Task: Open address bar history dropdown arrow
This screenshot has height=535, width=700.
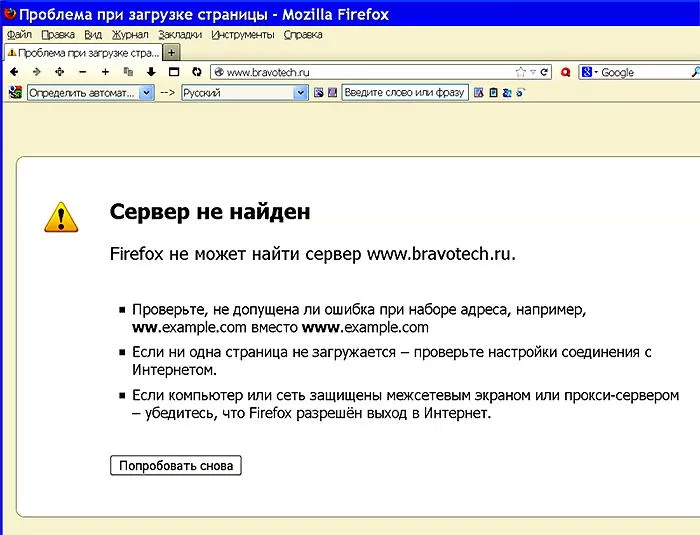Action: click(533, 72)
